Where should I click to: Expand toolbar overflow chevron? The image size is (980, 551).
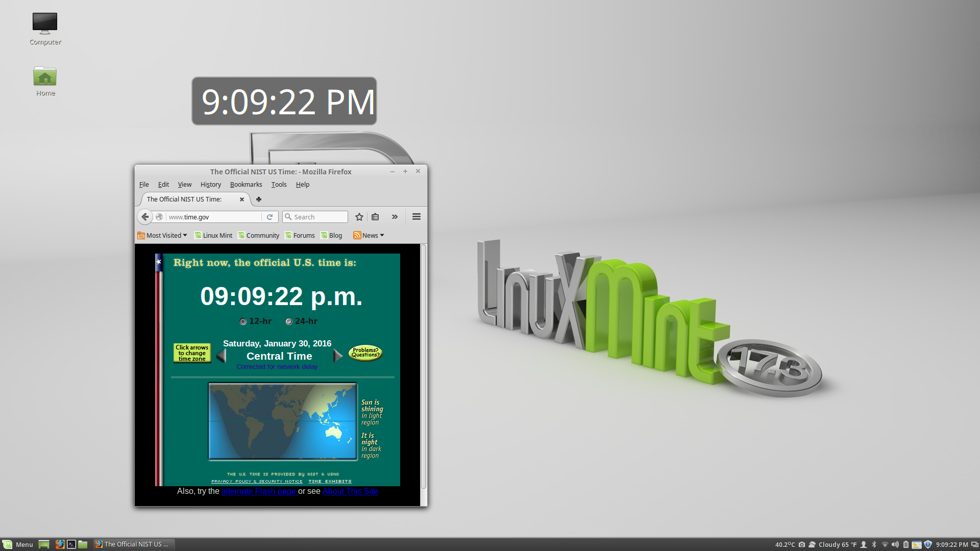(395, 217)
